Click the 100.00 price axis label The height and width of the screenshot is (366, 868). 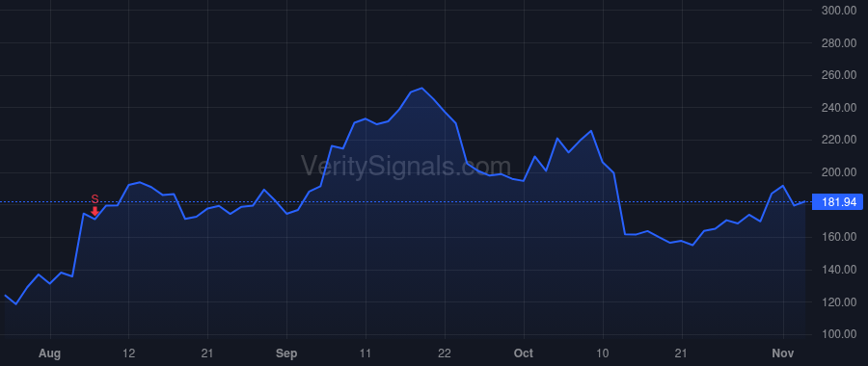click(839, 334)
